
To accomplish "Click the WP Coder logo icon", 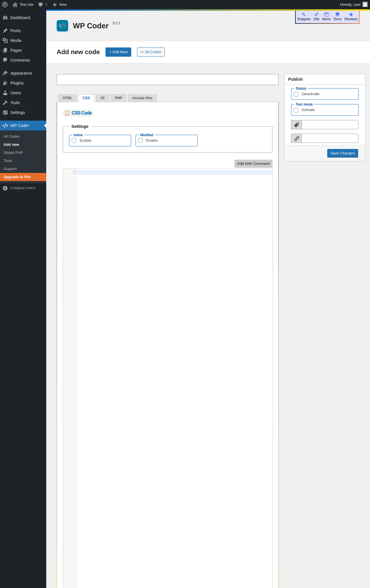I will (62, 26).
